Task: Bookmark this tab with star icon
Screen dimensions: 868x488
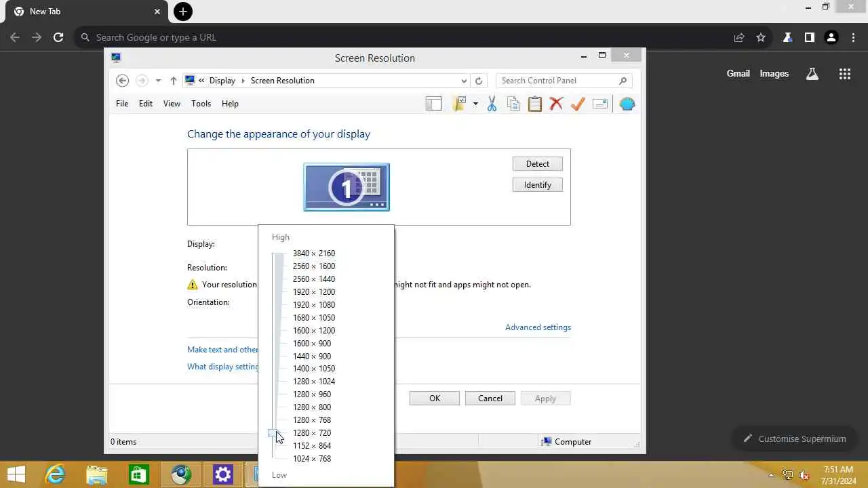Action: tap(761, 38)
